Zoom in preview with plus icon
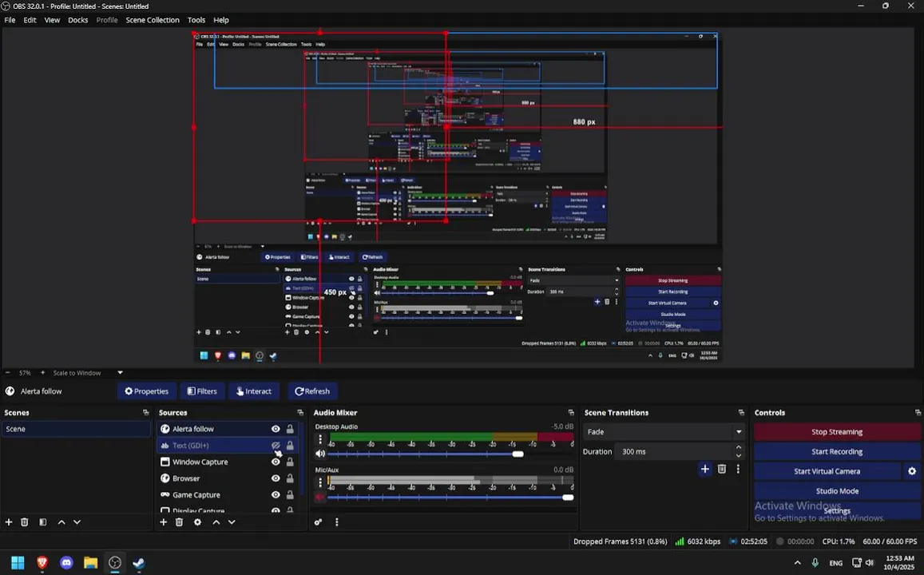 tap(42, 372)
